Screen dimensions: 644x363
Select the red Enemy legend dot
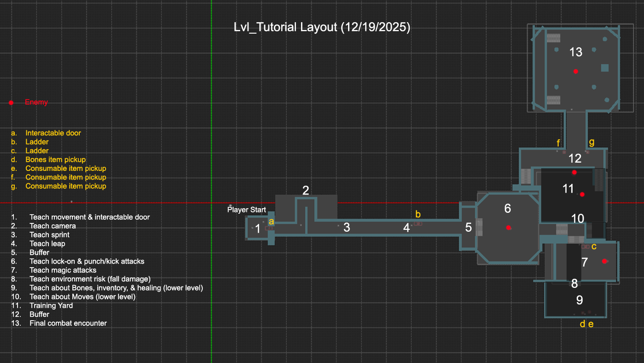tap(11, 102)
